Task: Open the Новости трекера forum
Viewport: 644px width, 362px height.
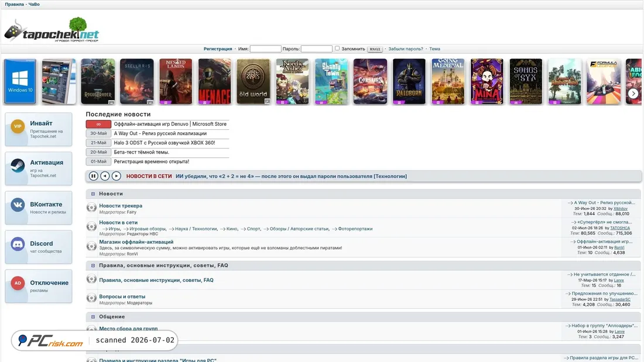Action: tap(121, 206)
